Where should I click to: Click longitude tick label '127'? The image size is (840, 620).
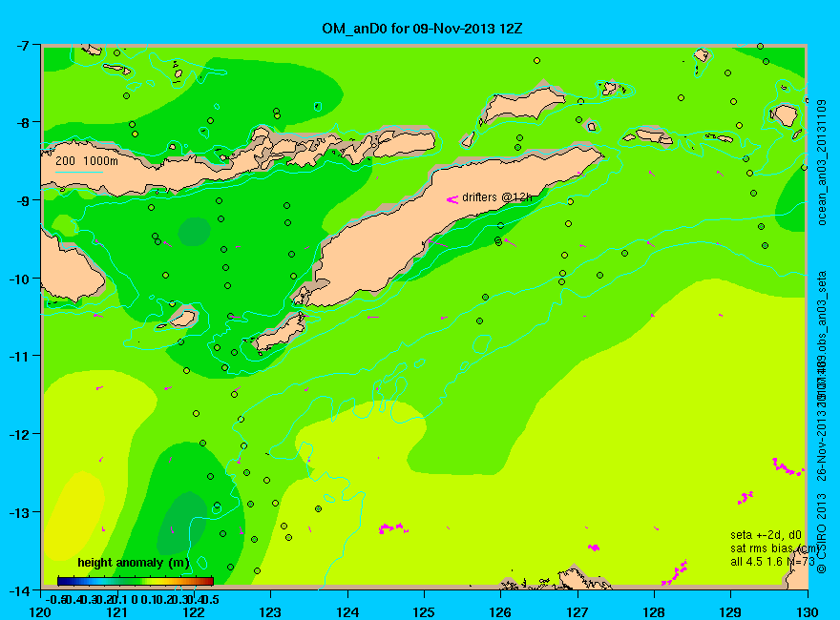tap(577, 612)
